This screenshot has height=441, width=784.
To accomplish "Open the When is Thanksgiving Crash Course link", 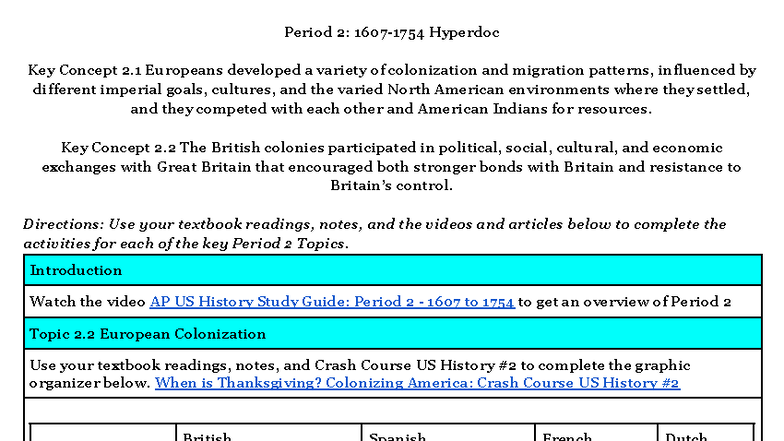I will 417,383.
